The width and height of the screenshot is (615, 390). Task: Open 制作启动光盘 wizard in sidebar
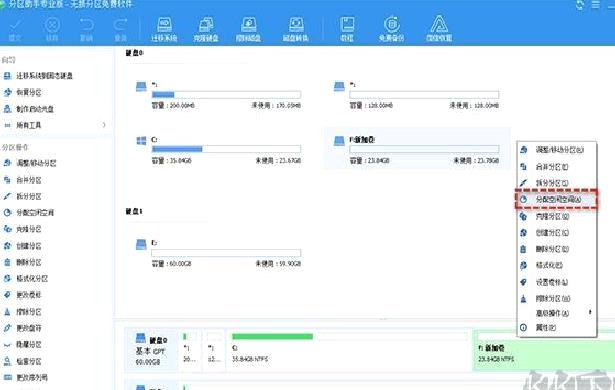[29, 109]
